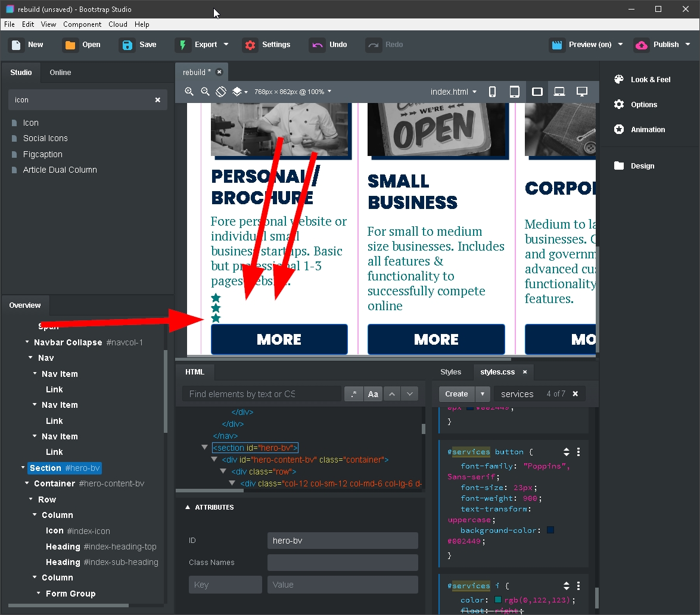The height and width of the screenshot is (615, 700).
Task: Click the #002449 background-color swatch
Action: (x=550, y=530)
